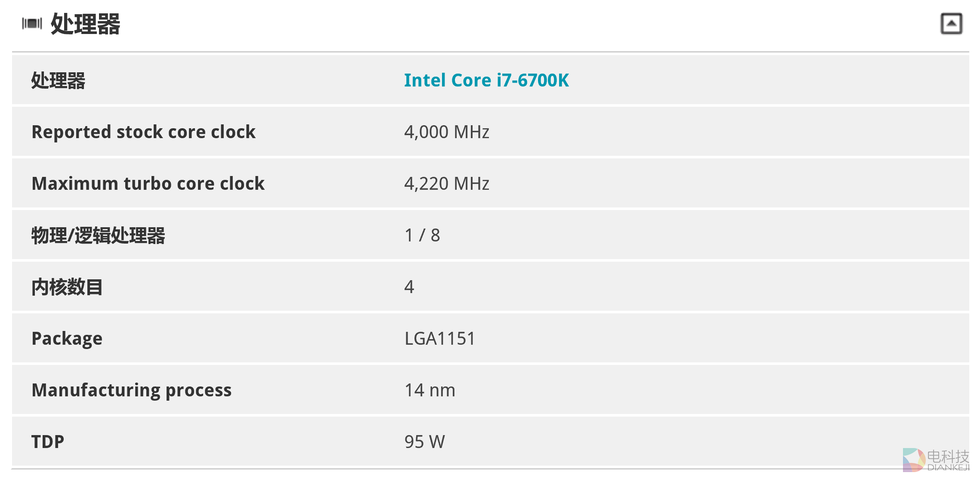980x479 pixels.
Task: Click the core count value 4
Action: pyautogui.click(x=409, y=287)
